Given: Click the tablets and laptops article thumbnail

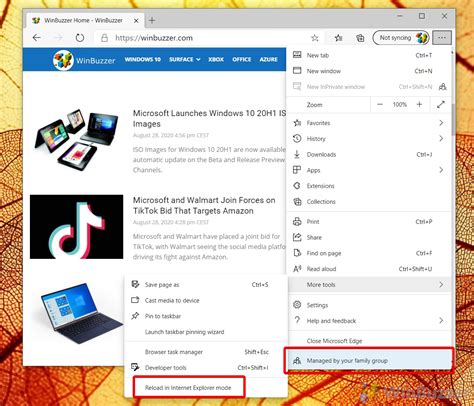Looking at the screenshot, I should pyautogui.click(x=77, y=139).
